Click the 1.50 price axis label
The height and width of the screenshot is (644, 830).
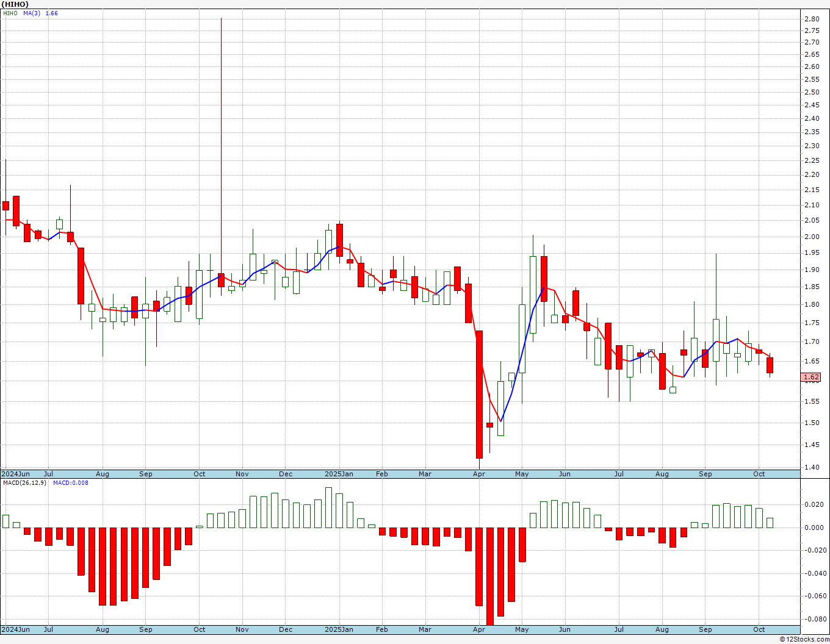(x=812, y=423)
